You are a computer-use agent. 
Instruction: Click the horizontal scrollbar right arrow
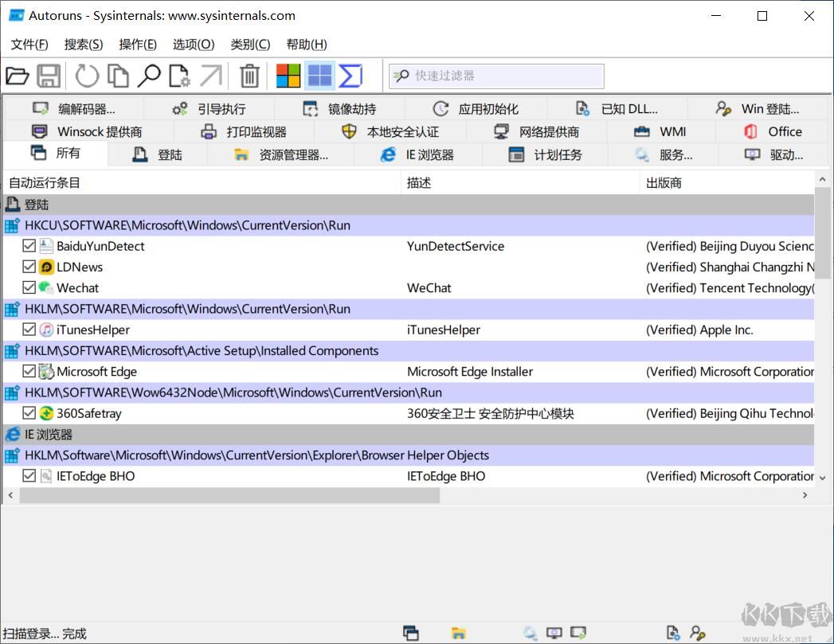(805, 495)
